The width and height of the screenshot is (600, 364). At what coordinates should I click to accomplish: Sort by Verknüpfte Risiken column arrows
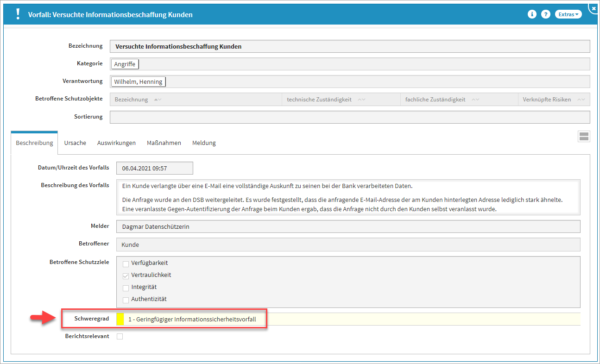tap(581, 100)
